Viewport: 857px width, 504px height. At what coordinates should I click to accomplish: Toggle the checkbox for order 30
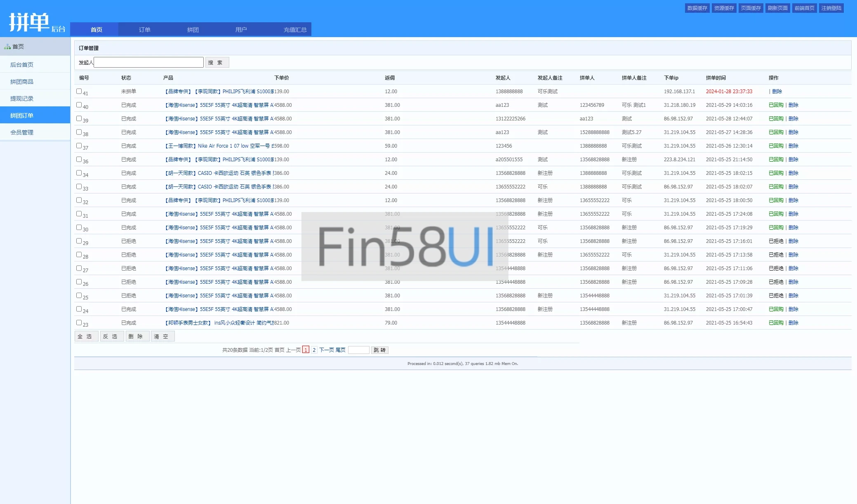coord(79,227)
